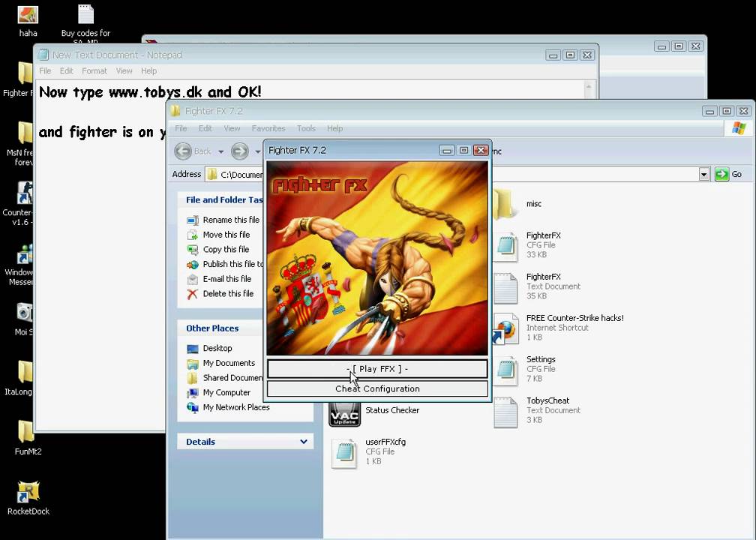Click the Fighter FX artwork image
The image size is (756, 540).
point(377,259)
